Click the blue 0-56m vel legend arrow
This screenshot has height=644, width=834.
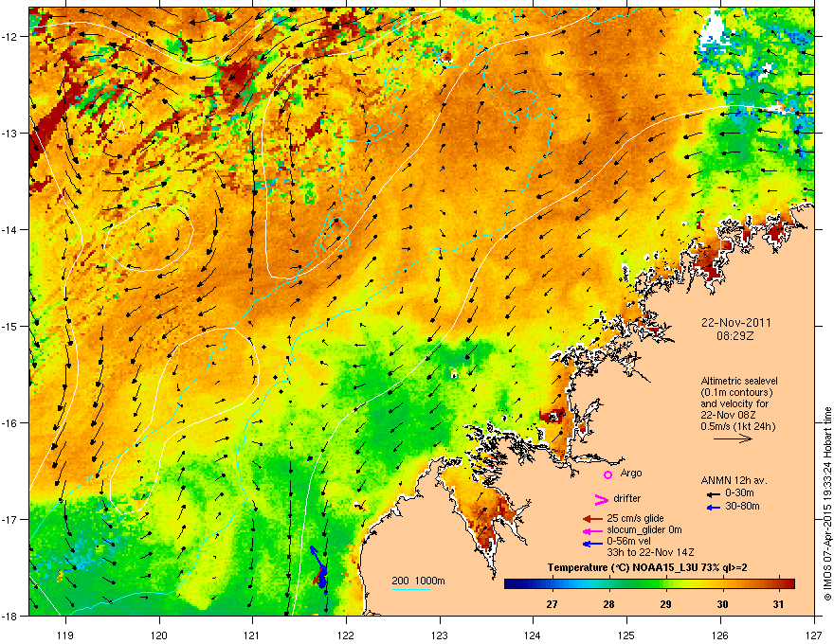click(592, 544)
